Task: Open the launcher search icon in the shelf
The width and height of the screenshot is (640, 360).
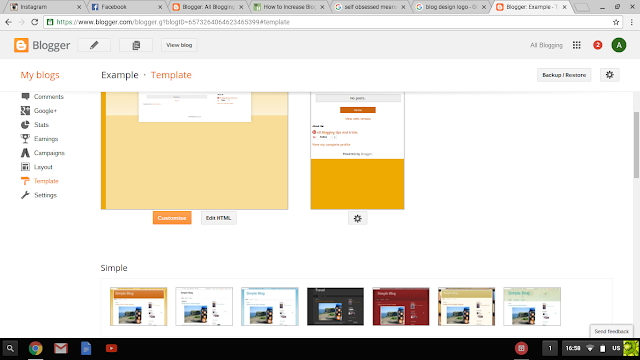Action: (10, 349)
